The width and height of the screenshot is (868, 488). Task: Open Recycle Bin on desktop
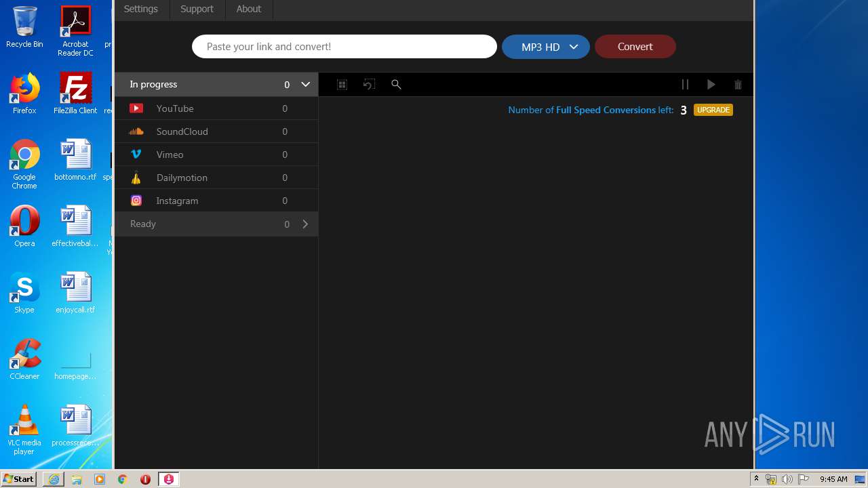(24, 27)
